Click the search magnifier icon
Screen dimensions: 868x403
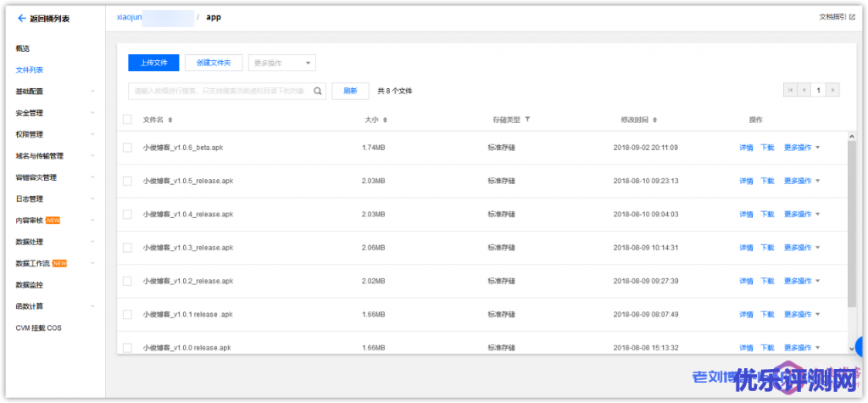(x=318, y=91)
